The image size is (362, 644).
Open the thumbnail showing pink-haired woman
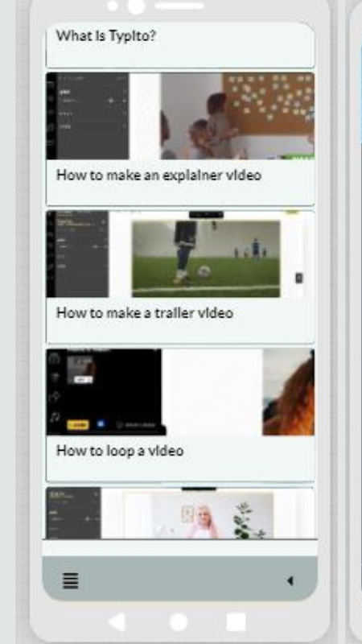180,513
